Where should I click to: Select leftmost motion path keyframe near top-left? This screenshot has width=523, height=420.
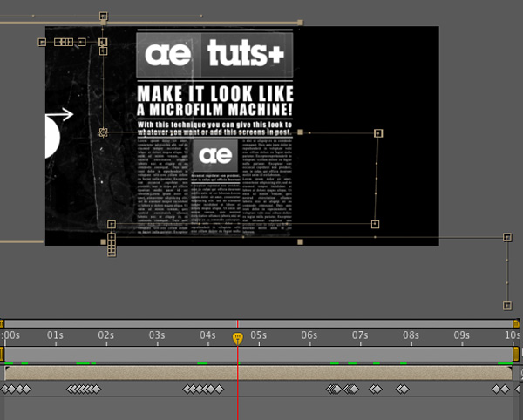tap(42, 43)
